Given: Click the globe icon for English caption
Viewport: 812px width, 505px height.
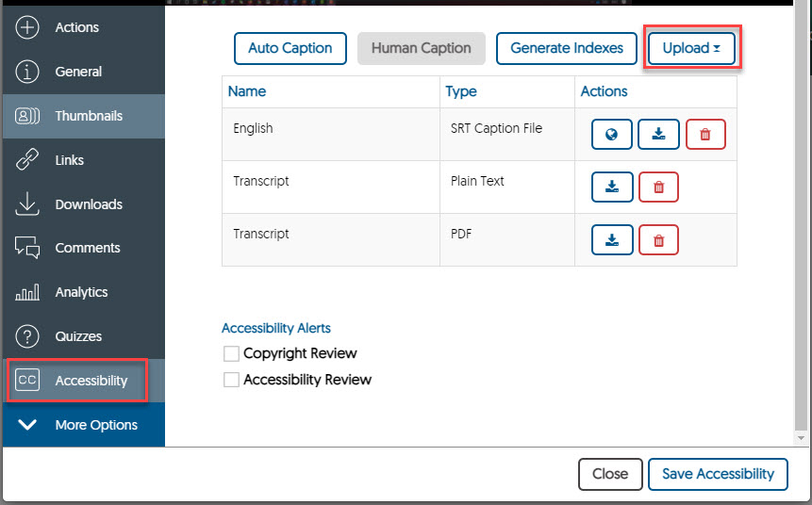Looking at the screenshot, I should tap(611, 135).
